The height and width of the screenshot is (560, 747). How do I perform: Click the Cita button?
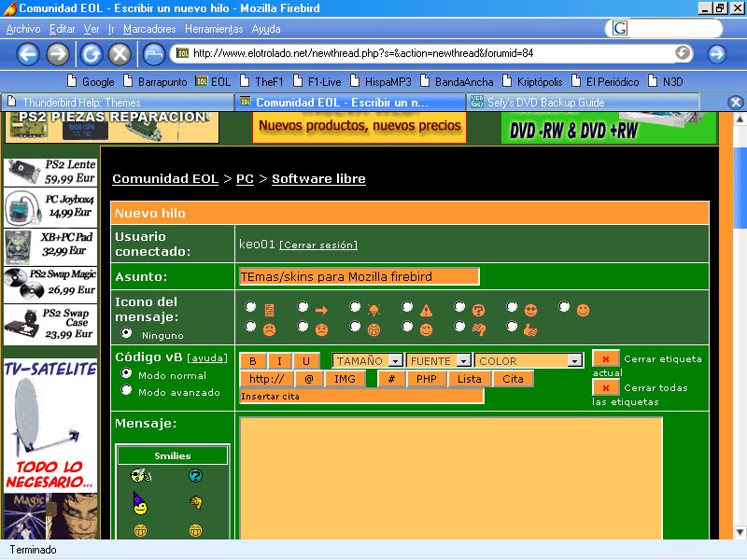tap(513, 379)
